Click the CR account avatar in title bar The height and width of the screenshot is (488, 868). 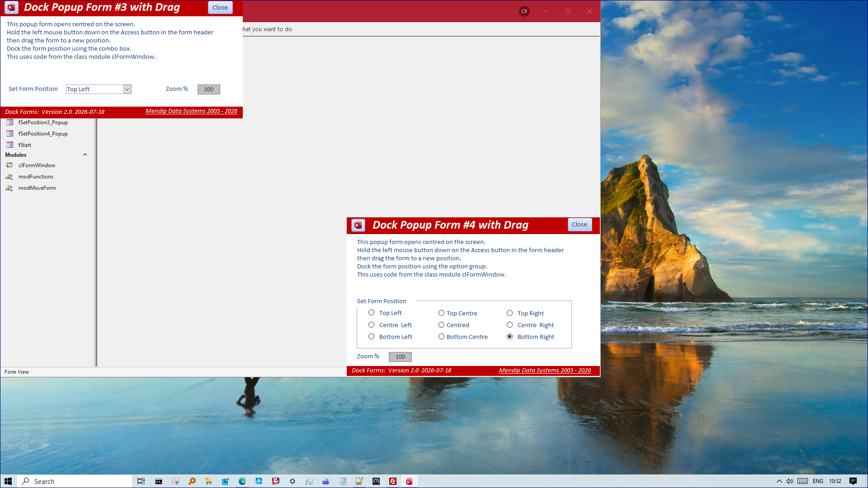point(524,11)
